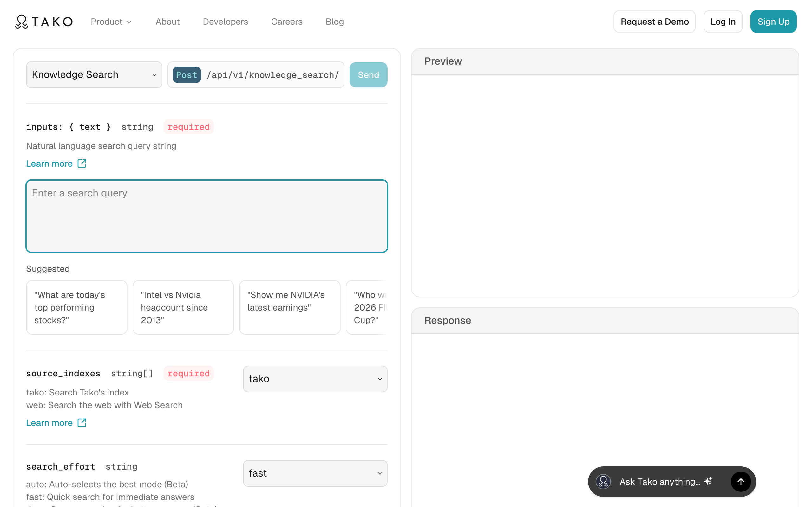Select suggestion "Show me NVIDIA's latest earnings"
This screenshot has width=812, height=507.
coord(290,307)
